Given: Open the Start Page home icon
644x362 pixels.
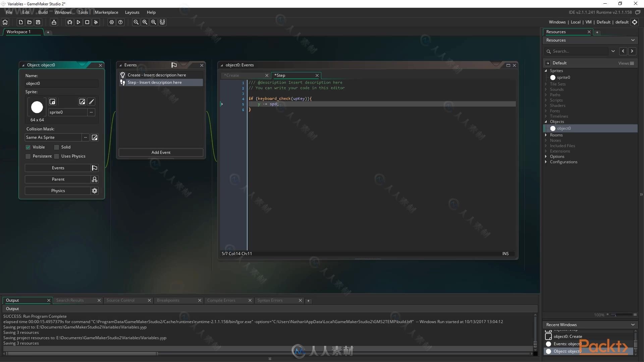Looking at the screenshot, I should (x=5, y=22).
